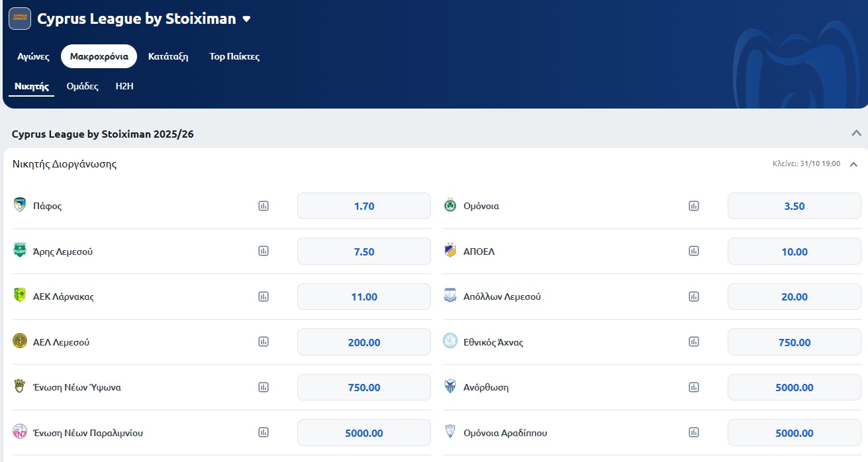Open statistics icon next to Πάφος

(x=264, y=206)
